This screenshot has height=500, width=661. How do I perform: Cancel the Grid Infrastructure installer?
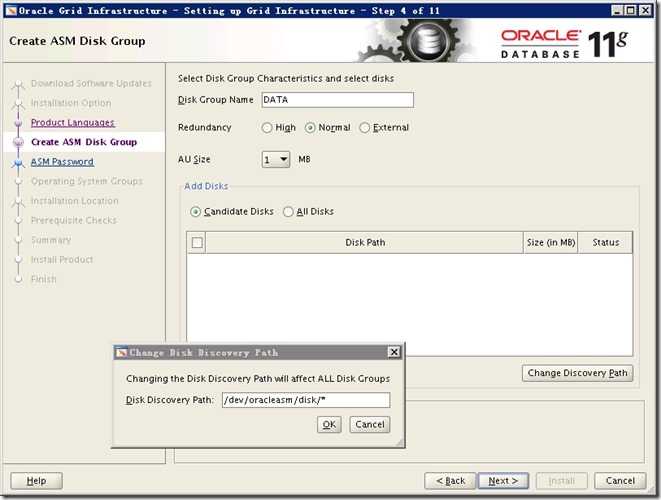point(620,481)
